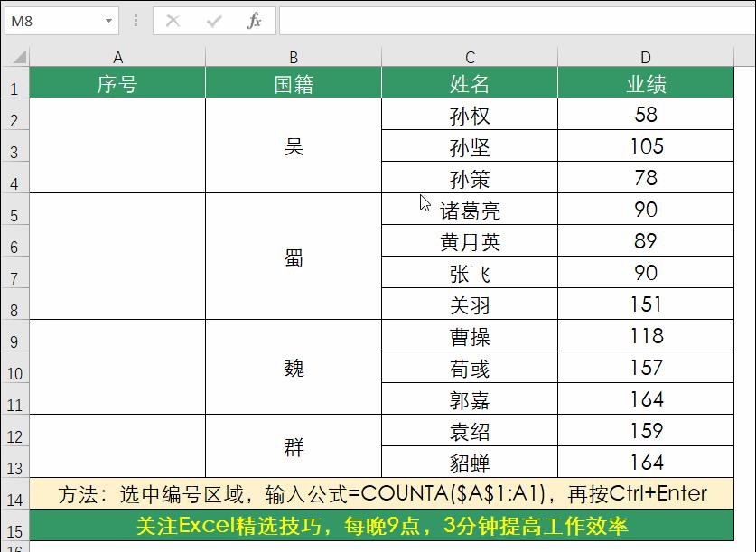
Task: Click the merged cell containing 吴
Action: [292, 145]
